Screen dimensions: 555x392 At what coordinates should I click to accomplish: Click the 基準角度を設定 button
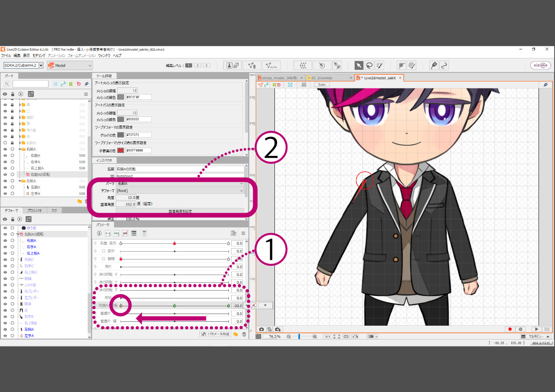point(180,211)
